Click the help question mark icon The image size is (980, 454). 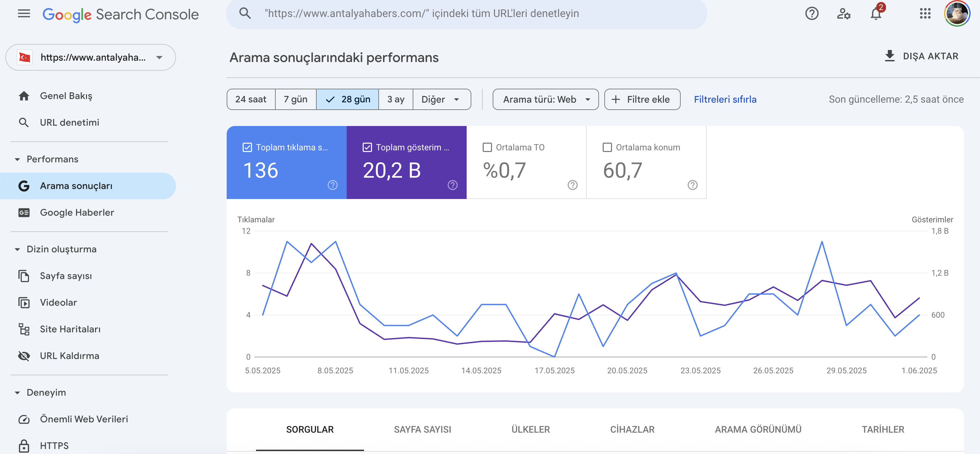[x=812, y=14]
